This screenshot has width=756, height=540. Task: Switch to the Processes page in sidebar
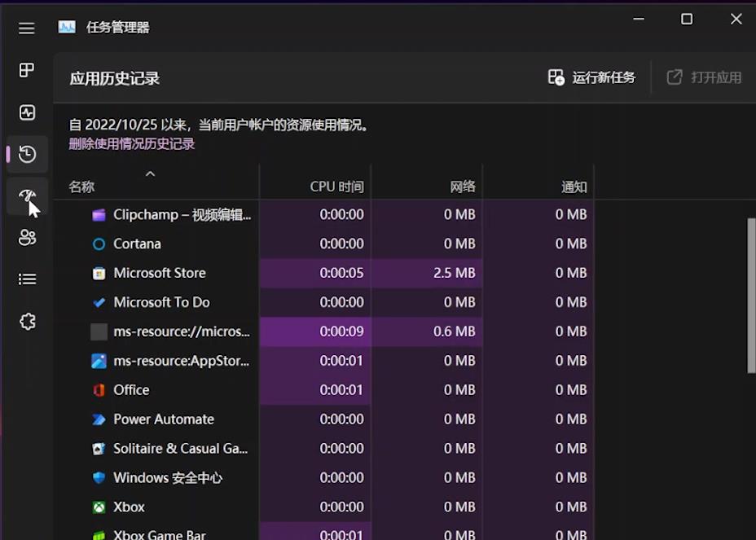point(26,71)
